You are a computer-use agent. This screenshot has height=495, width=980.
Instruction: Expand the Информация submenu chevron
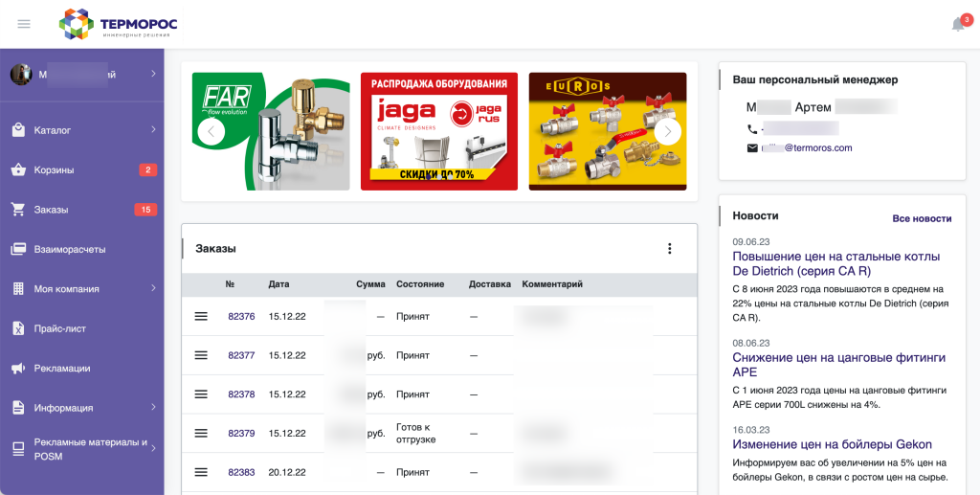153,407
